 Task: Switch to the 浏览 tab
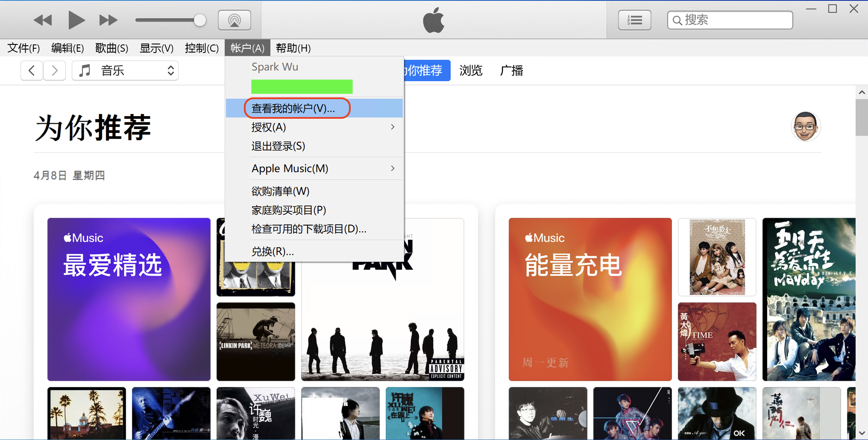point(471,70)
